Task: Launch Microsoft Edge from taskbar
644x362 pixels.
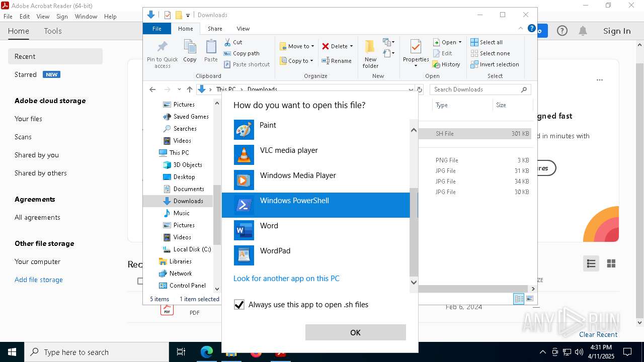Action: pyautogui.click(x=207, y=352)
